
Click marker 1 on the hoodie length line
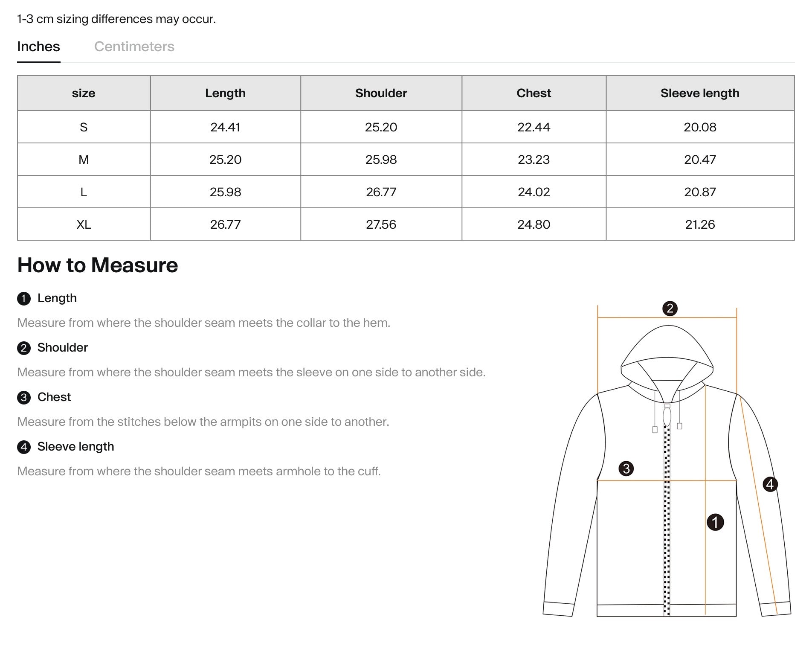(715, 522)
